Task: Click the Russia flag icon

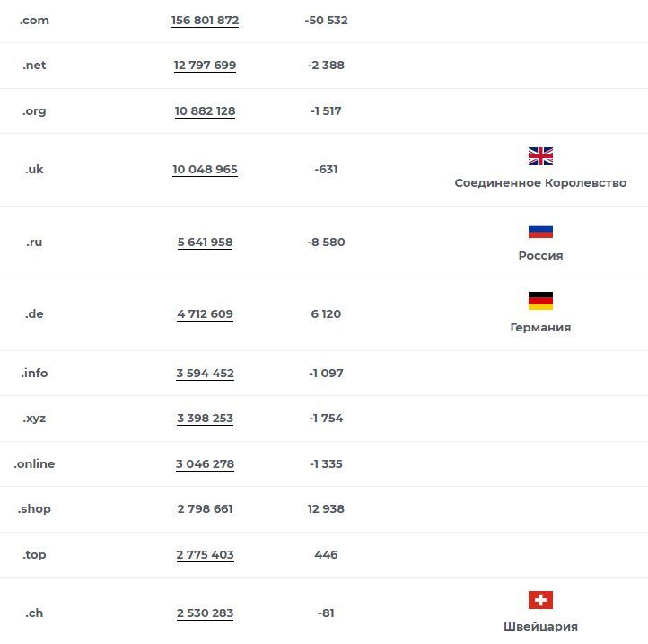Action: pyautogui.click(x=540, y=232)
